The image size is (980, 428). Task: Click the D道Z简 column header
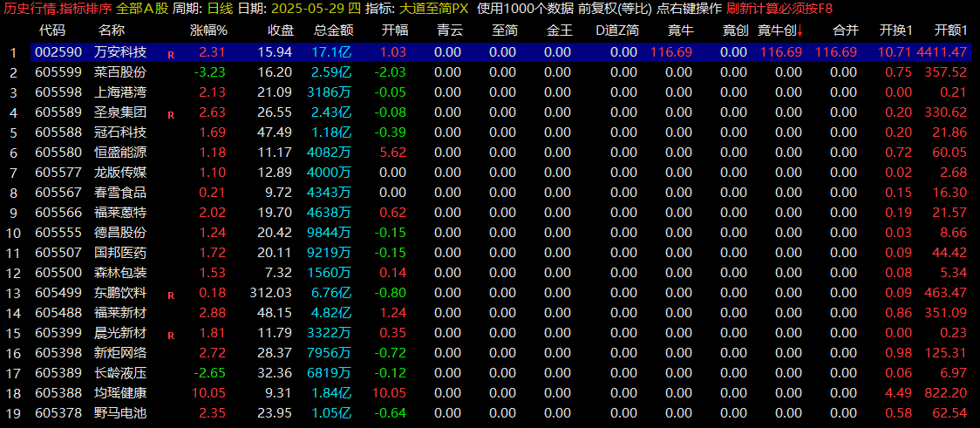point(617,30)
